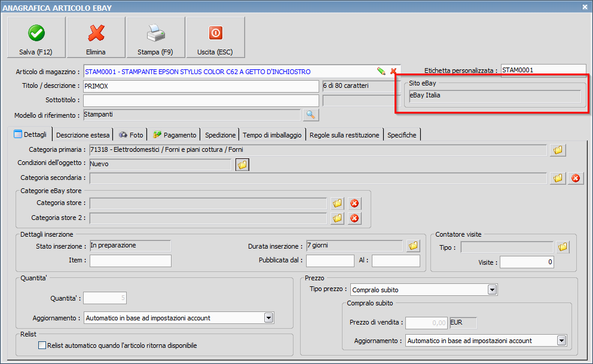Click the Durata inserzione field showing 7 giorni
This screenshot has height=364, width=593.
[x=354, y=246]
